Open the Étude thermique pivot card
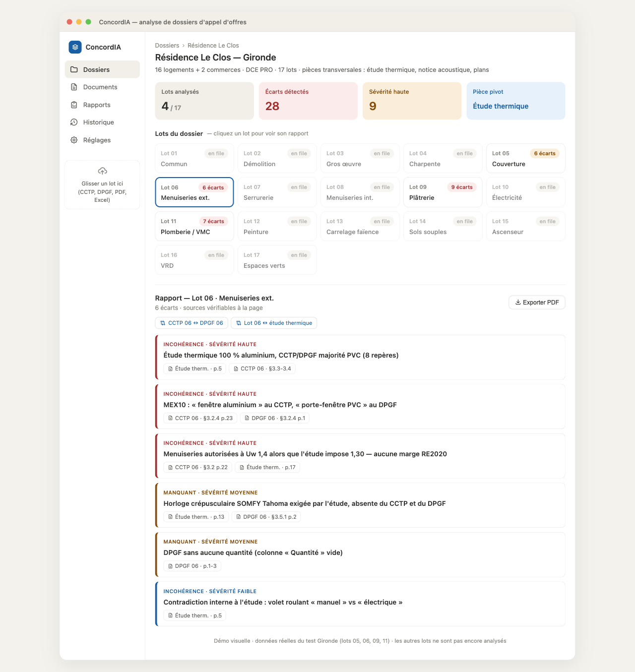The width and height of the screenshot is (635, 672). click(x=516, y=101)
